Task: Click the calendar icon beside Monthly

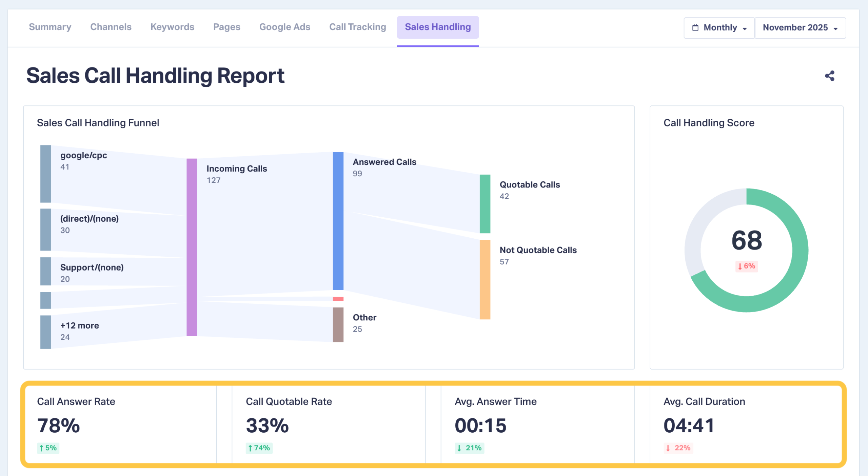Action: (x=695, y=28)
